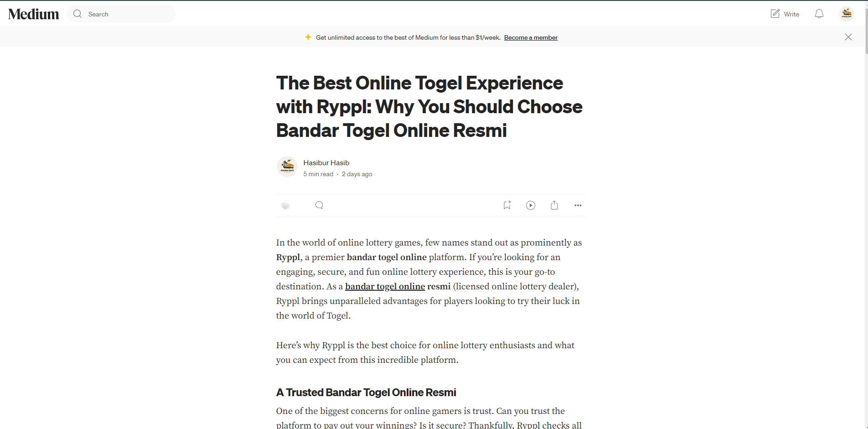Click the '2 days ago' timestamp

(357, 174)
